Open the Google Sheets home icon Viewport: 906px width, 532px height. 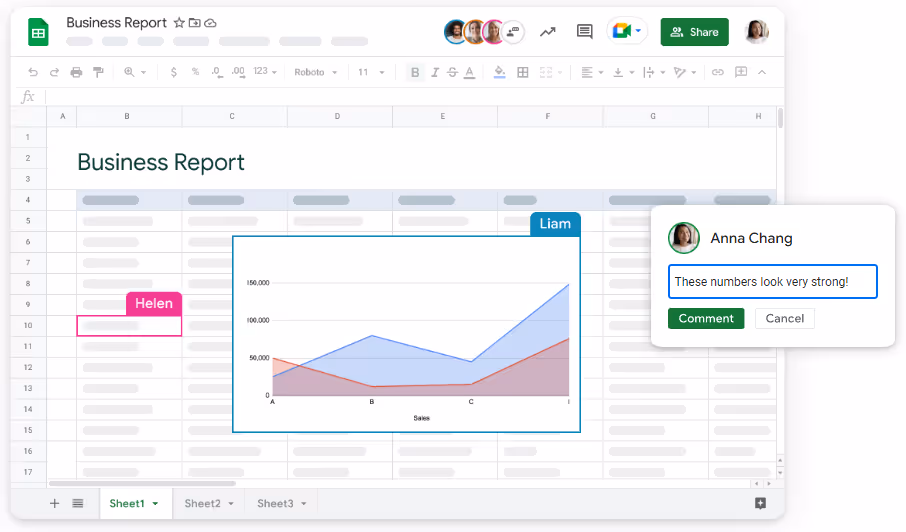pos(38,32)
